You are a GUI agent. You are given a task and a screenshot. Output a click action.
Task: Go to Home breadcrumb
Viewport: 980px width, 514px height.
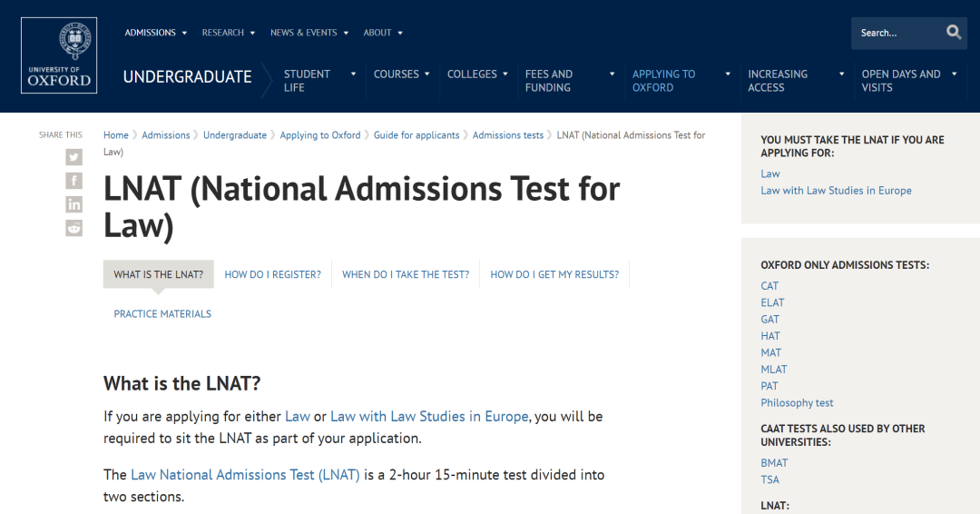click(x=115, y=135)
